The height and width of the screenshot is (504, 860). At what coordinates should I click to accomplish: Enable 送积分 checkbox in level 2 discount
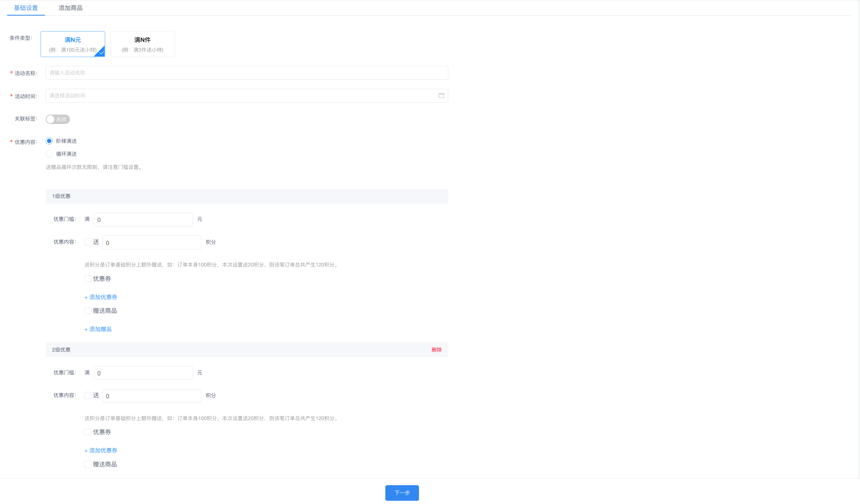[88, 395]
